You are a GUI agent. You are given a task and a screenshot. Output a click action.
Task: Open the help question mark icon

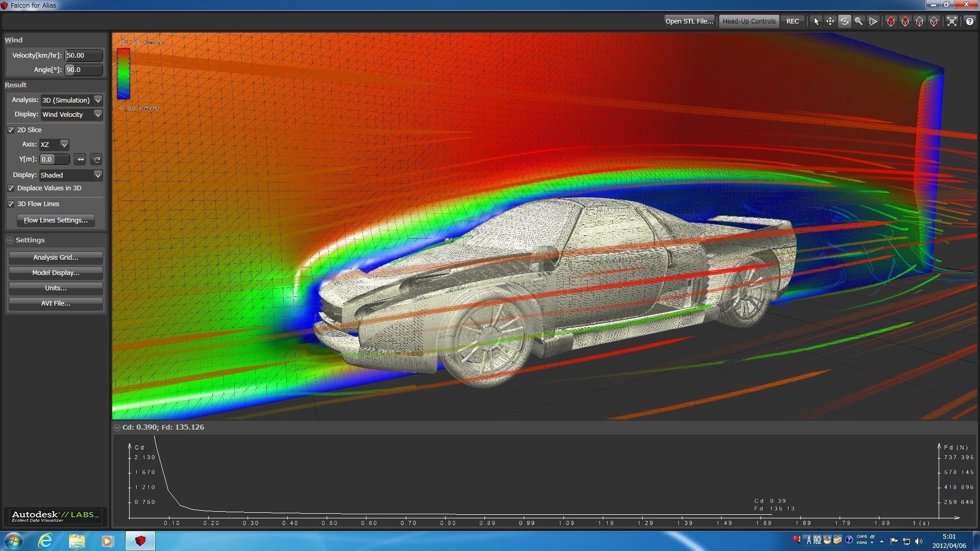970,21
